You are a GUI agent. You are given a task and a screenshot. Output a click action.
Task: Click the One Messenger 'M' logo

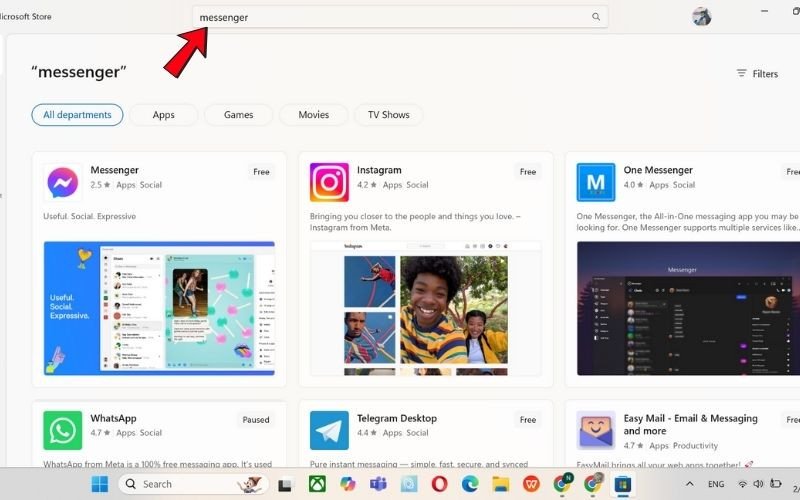coord(596,182)
